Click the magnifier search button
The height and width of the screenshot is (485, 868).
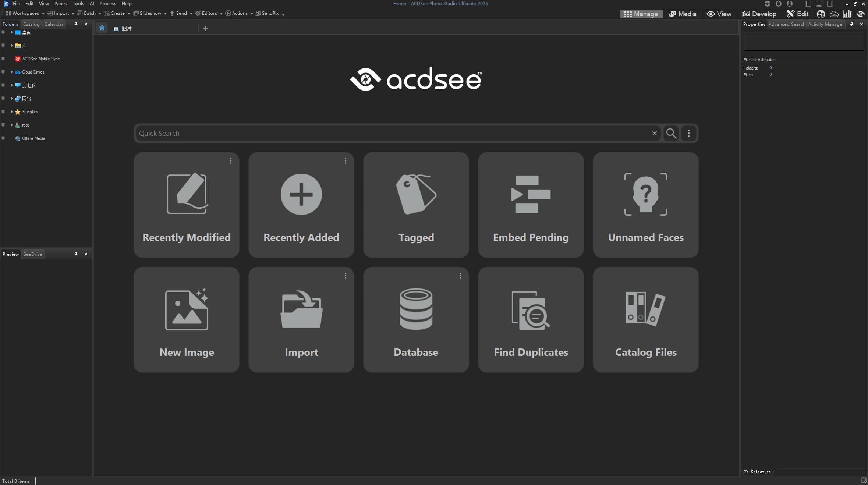tap(671, 133)
